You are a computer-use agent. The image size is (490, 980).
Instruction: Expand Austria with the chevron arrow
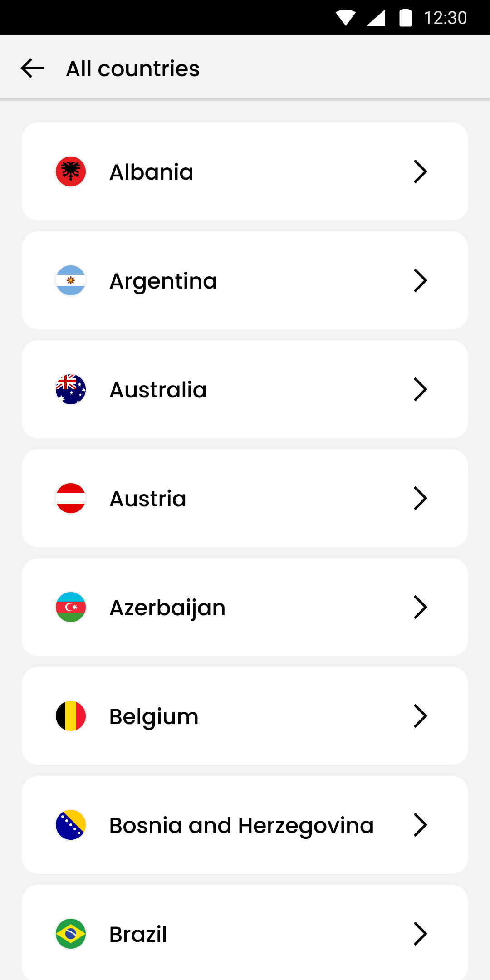421,498
